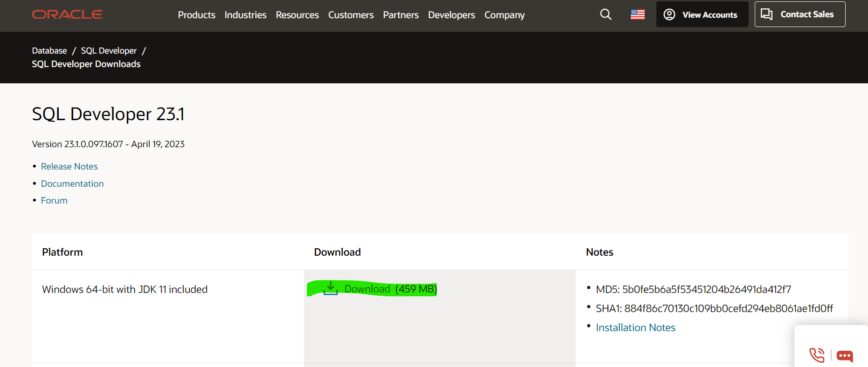Open the Installation Notes link
Image resolution: width=868 pixels, height=367 pixels.
635,327
